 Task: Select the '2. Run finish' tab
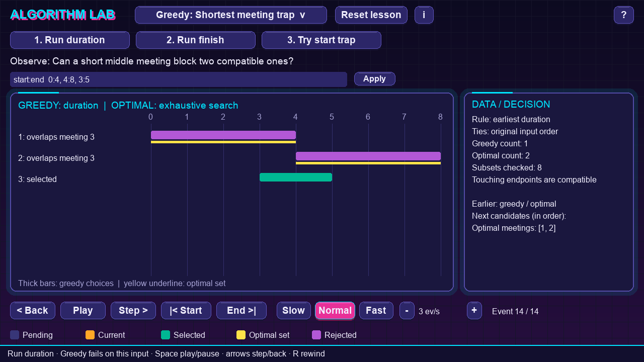point(195,40)
